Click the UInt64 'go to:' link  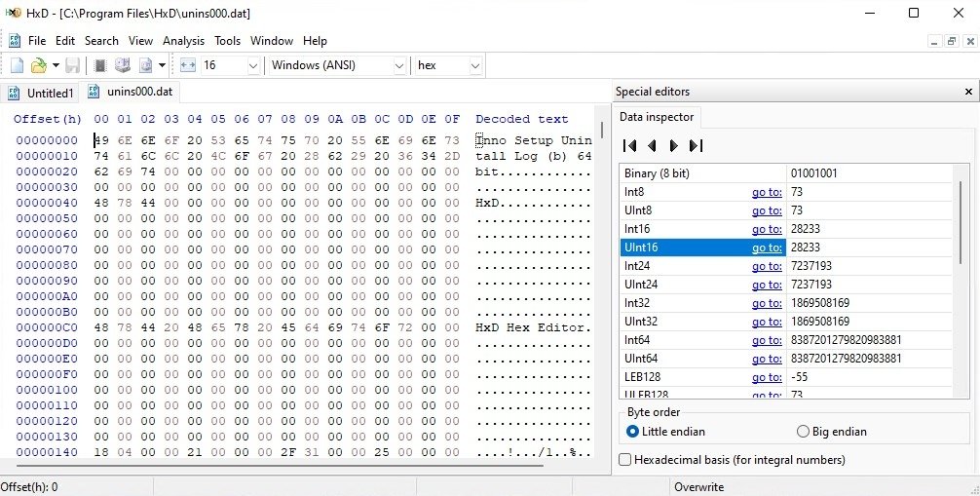point(767,359)
